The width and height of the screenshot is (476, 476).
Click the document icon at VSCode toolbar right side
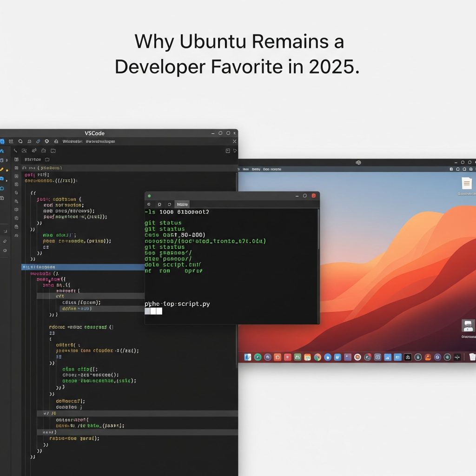(228, 151)
